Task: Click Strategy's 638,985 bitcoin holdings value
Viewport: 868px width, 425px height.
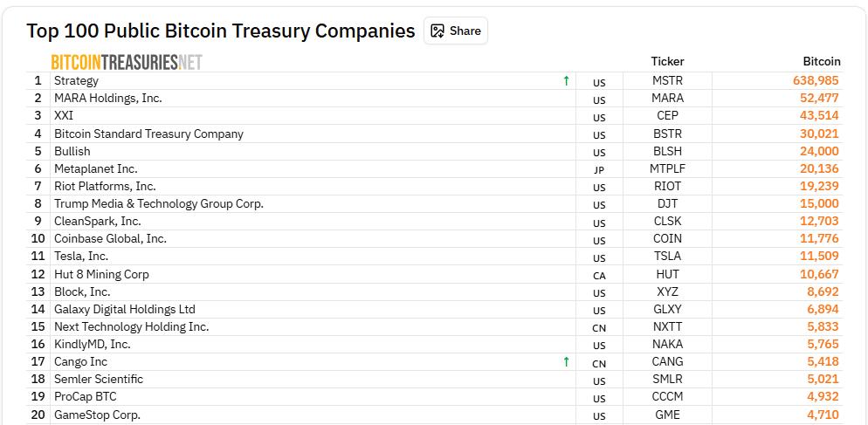Action: tap(816, 80)
